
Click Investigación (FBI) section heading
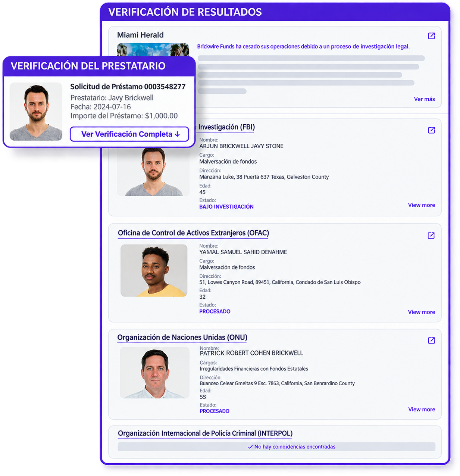tap(226, 127)
